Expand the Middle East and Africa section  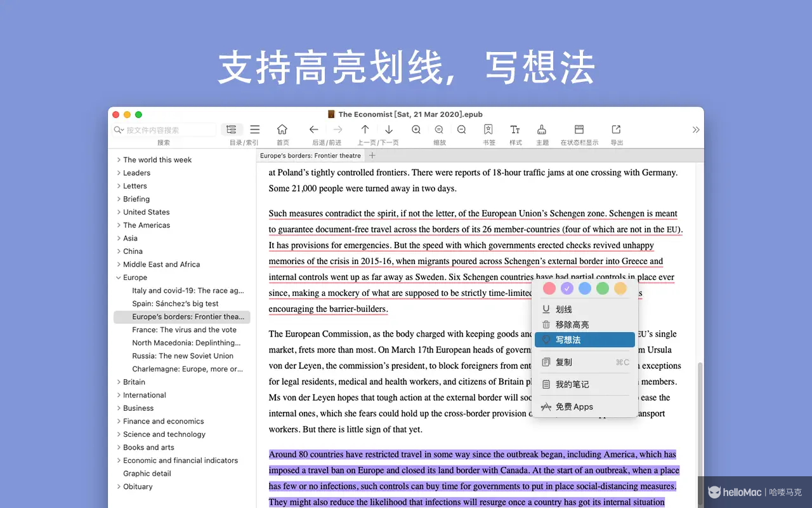(119, 264)
